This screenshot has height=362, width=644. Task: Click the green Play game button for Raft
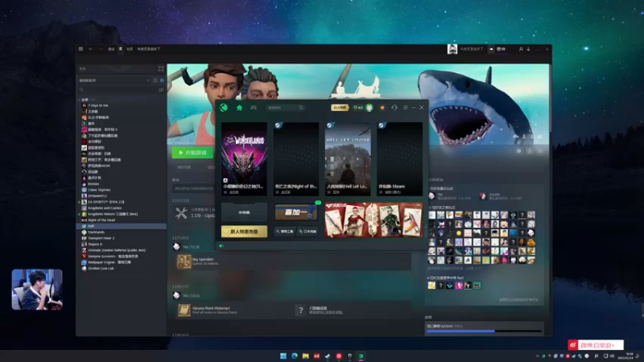(x=192, y=153)
